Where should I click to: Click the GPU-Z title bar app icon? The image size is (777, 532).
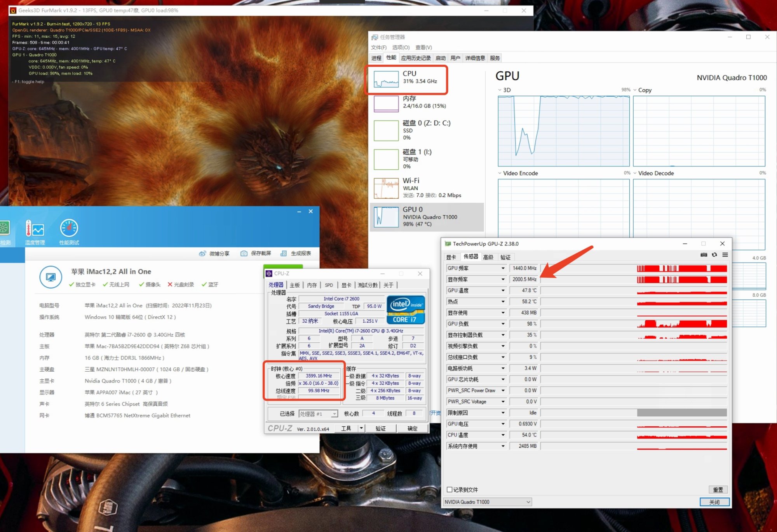[448, 244]
